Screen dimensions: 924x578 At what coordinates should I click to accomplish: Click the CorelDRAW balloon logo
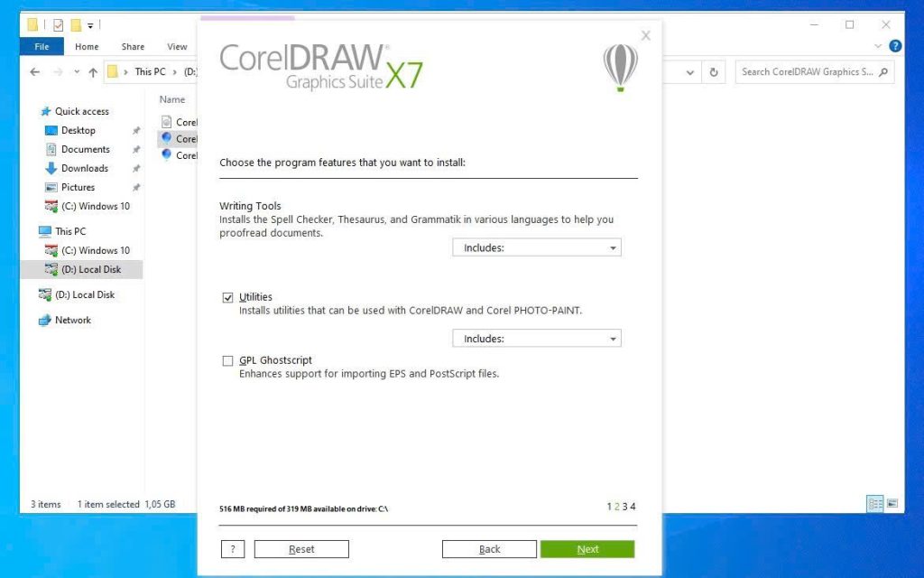point(620,67)
